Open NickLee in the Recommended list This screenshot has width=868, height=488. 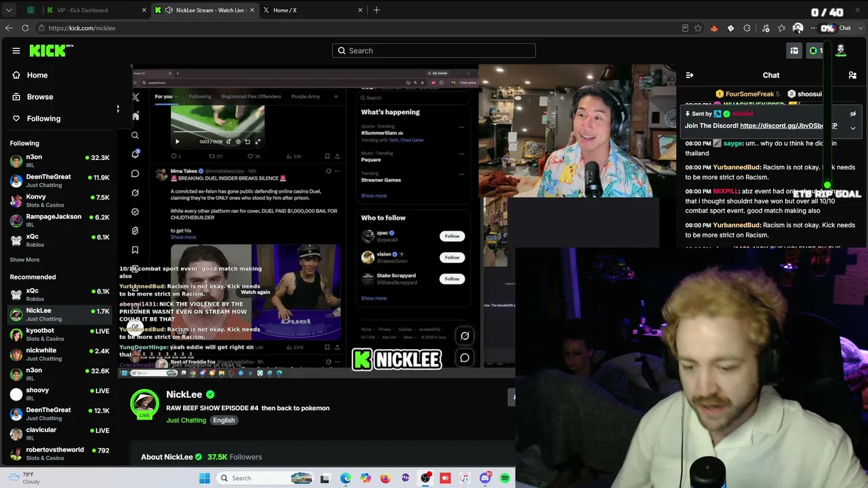[x=60, y=314]
